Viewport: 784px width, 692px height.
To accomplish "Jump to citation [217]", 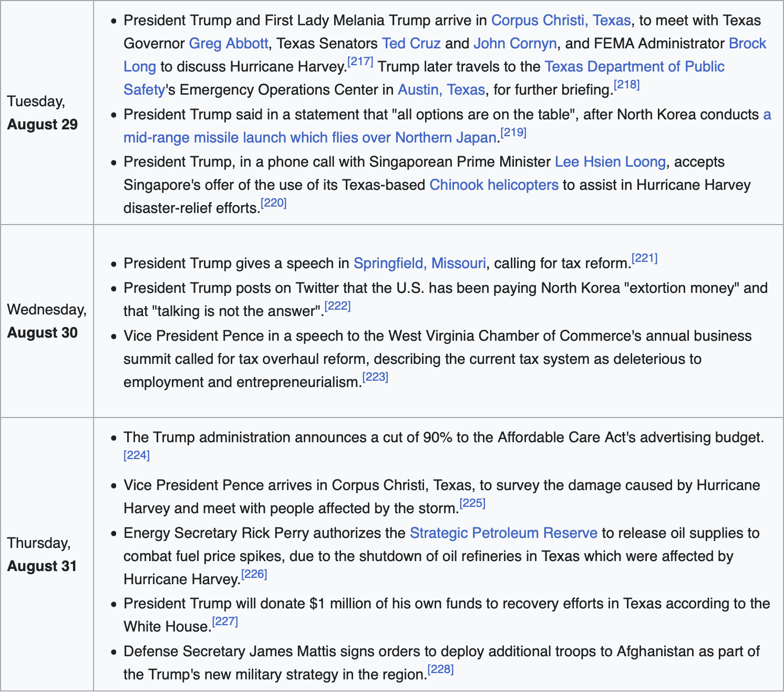I will click(360, 62).
